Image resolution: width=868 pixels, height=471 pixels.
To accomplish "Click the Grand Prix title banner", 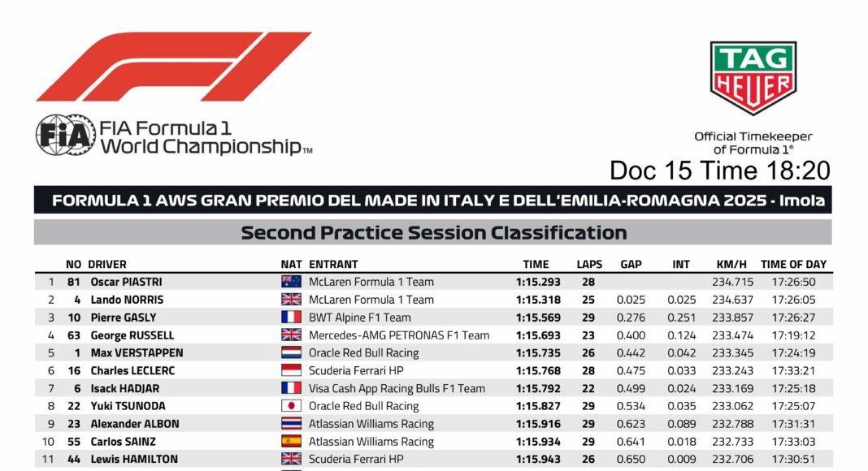I will (433, 200).
